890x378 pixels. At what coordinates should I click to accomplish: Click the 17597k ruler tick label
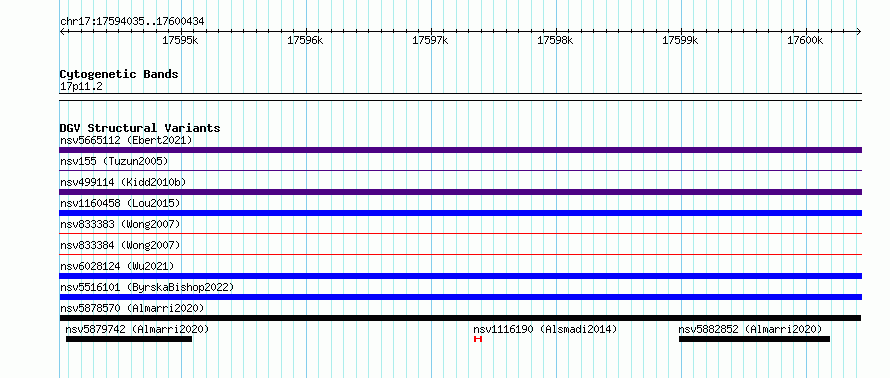point(430,40)
